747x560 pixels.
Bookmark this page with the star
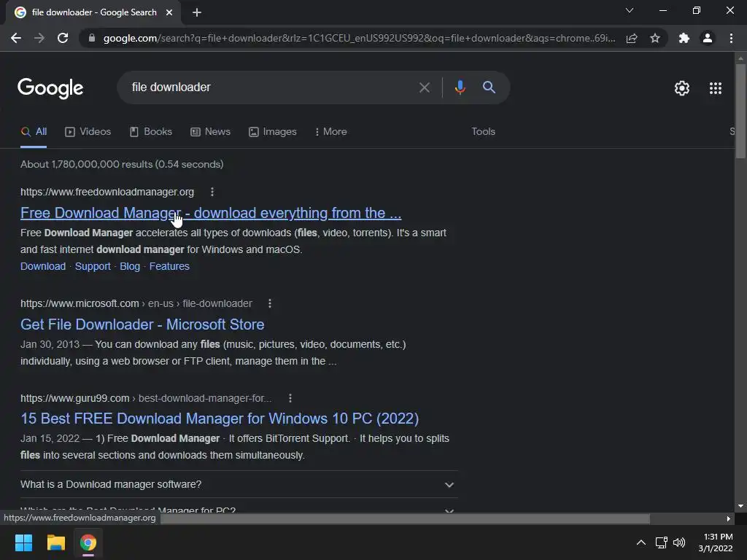pos(655,38)
